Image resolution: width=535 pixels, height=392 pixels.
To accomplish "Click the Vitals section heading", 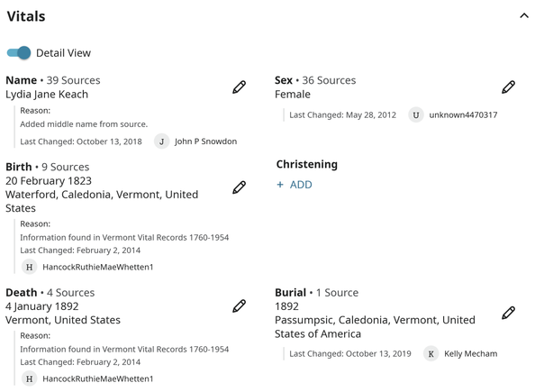I will [x=26, y=16].
